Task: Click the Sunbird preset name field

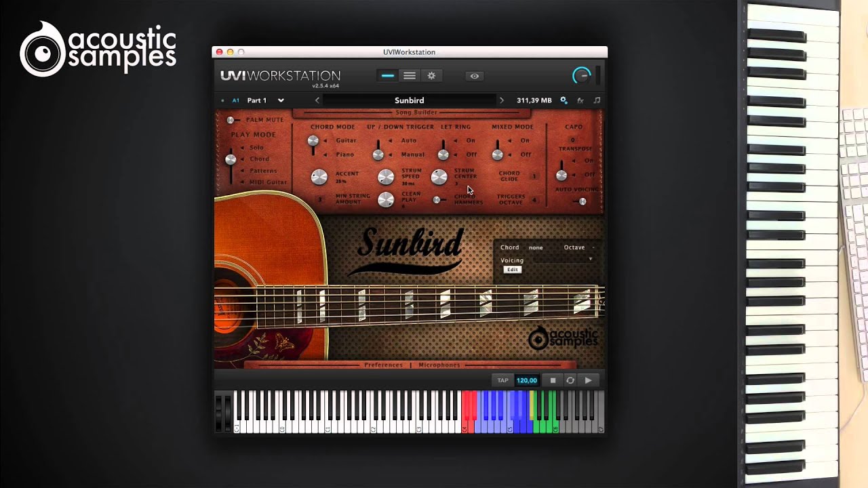Action: 410,100
